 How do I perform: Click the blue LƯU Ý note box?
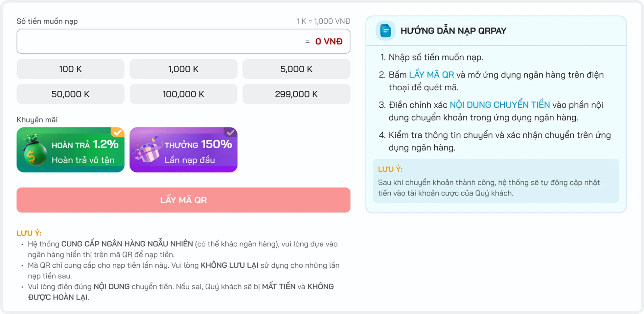click(495, 181)
